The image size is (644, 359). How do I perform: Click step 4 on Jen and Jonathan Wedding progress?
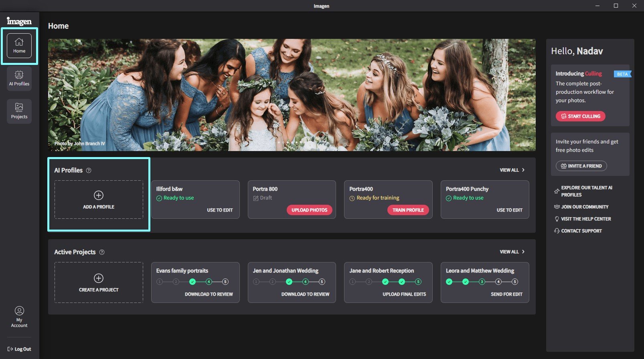pyautogui.click(x=306, y=282)
